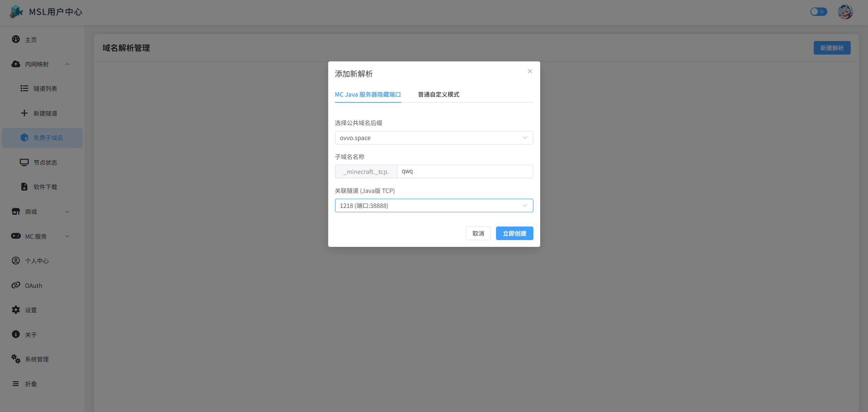The height and width of the screenshot is (412, 868).
Task: Click the 取消 button
Action: (x=478, y=233)
